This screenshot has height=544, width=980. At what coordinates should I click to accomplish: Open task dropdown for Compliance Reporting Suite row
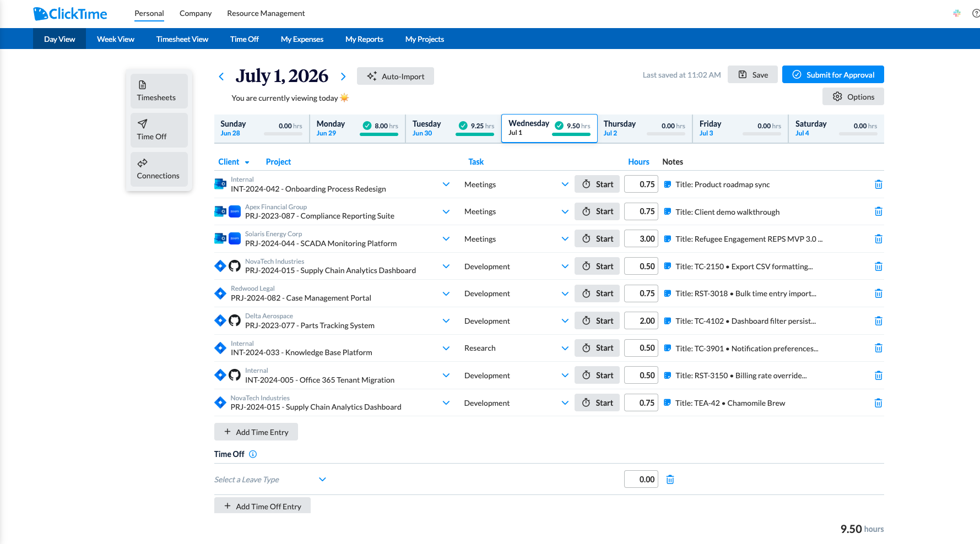pyautogui.click(x=565, y=211)
